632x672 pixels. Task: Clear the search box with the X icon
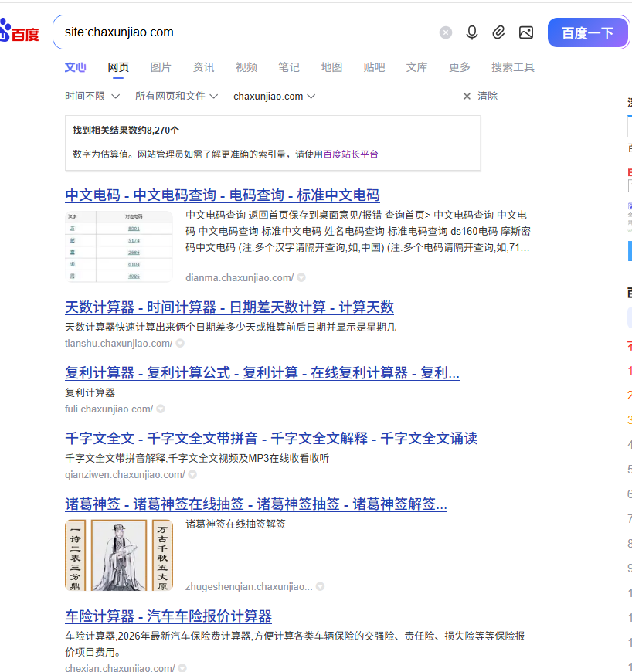point(446,32)
